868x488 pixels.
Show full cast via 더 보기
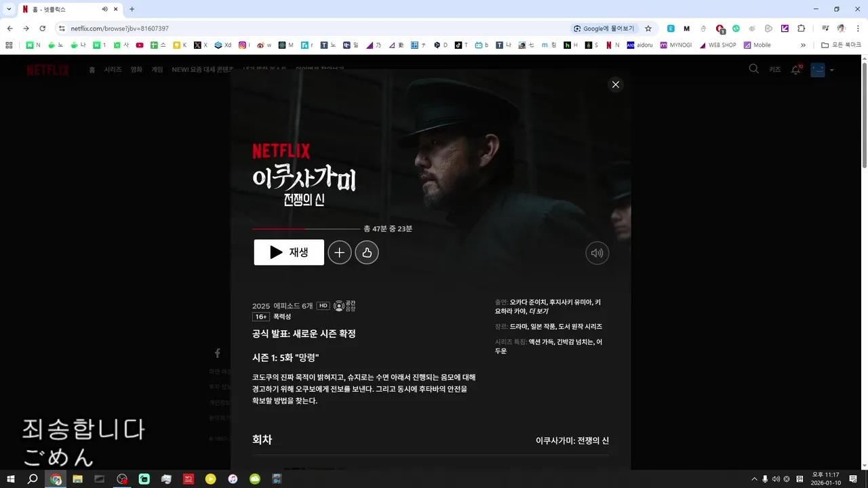tap(538, 312)
